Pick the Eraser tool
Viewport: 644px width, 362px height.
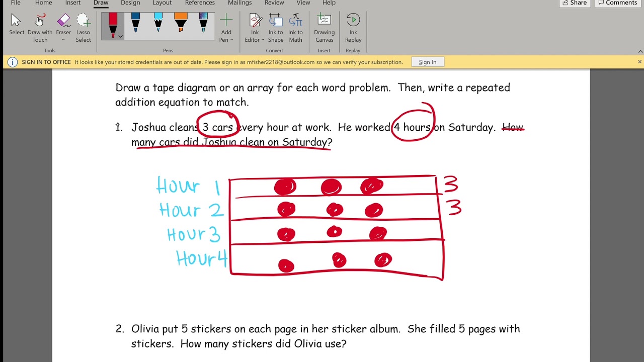pos(63,24)
